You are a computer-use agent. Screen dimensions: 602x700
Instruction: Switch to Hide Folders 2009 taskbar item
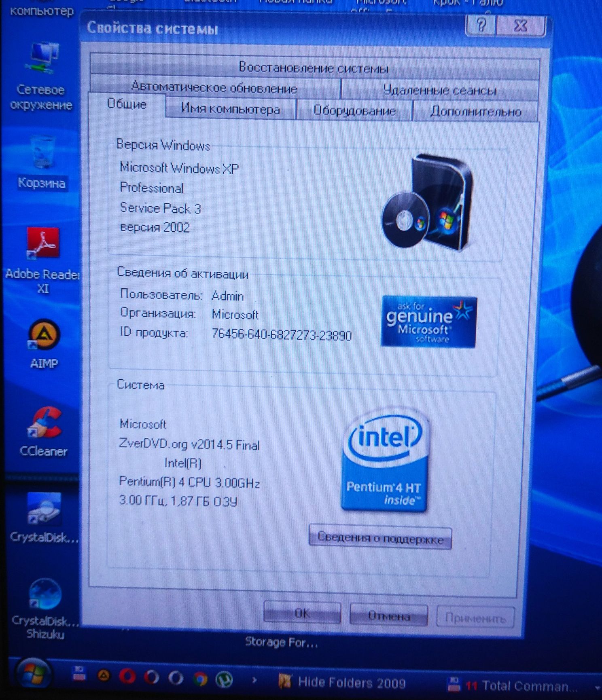click(342, 682)
